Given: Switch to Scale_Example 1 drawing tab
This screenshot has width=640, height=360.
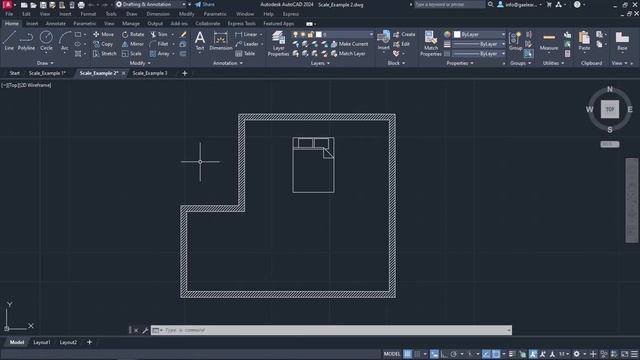Looking at the screenshot, I should [x=47, y=73].
